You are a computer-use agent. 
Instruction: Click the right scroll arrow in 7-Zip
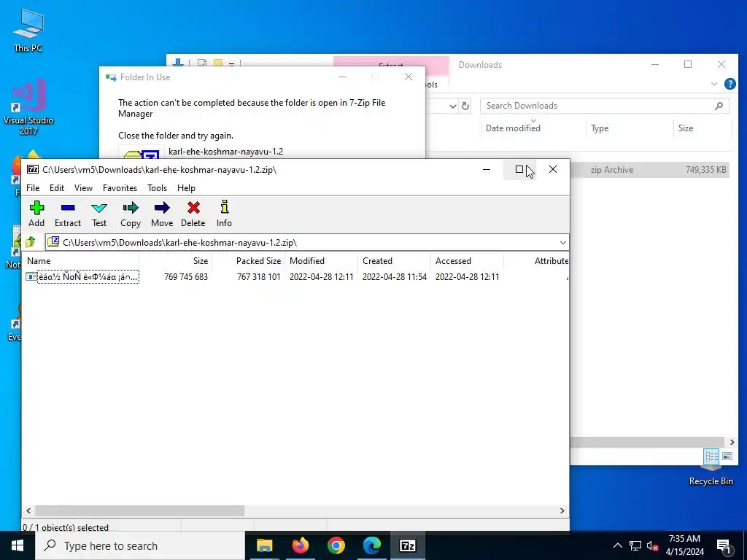562,510
